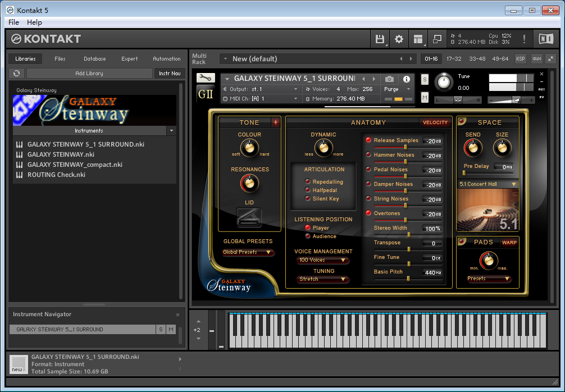This screenshot has width=565, height=392.
Task: Click the Stereo Width slider handle
Action: click(x=409, y=235)
